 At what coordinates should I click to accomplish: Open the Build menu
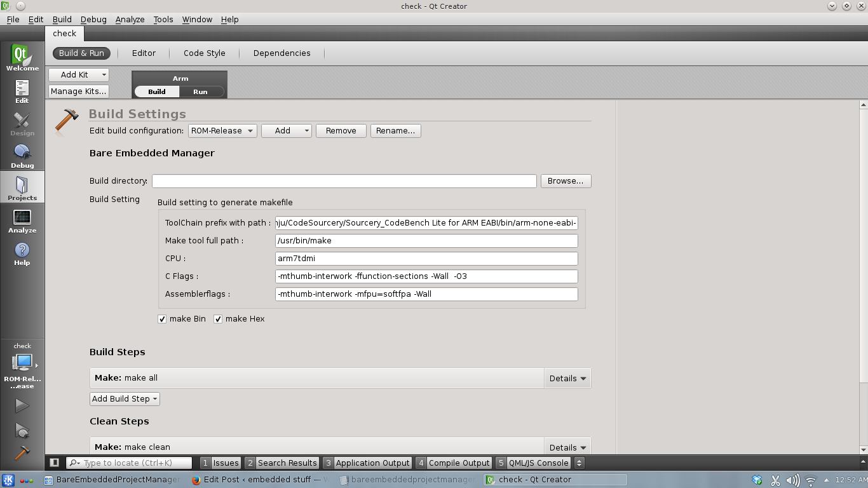pyautogui.click(x=62, y=19)
